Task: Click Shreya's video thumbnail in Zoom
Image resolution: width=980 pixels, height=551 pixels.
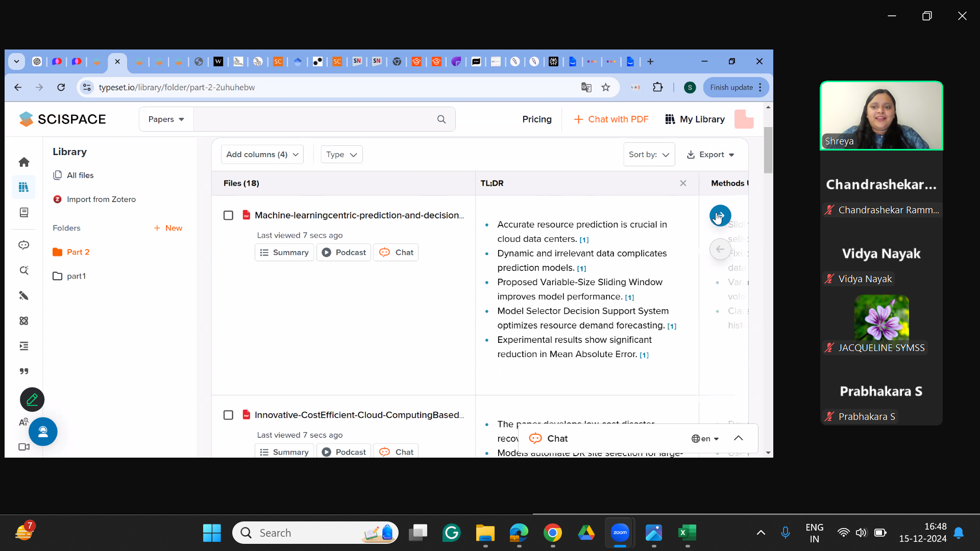Action: 881,116
